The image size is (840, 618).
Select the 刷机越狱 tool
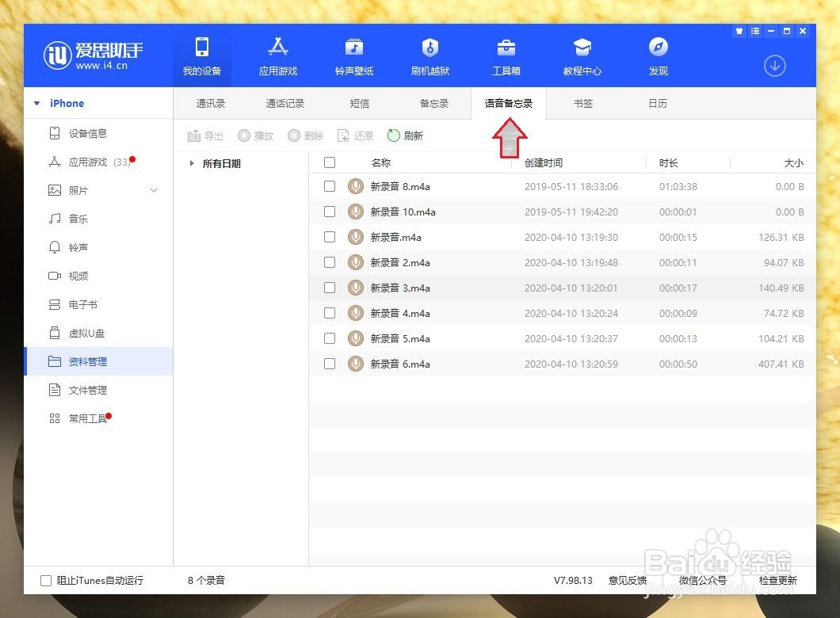pos(430,55)
